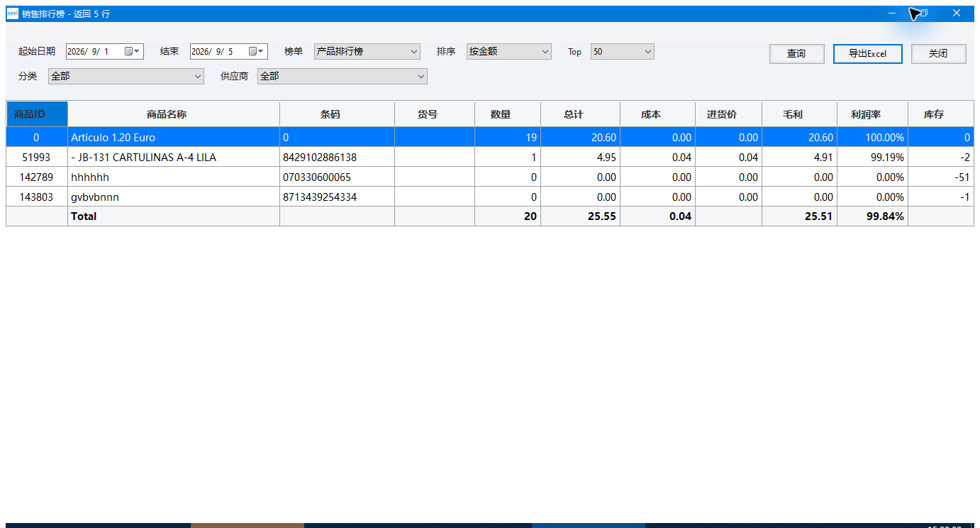980x528 pixels.
Task: Click the product name hhhhhh
Action: [90, 177]
